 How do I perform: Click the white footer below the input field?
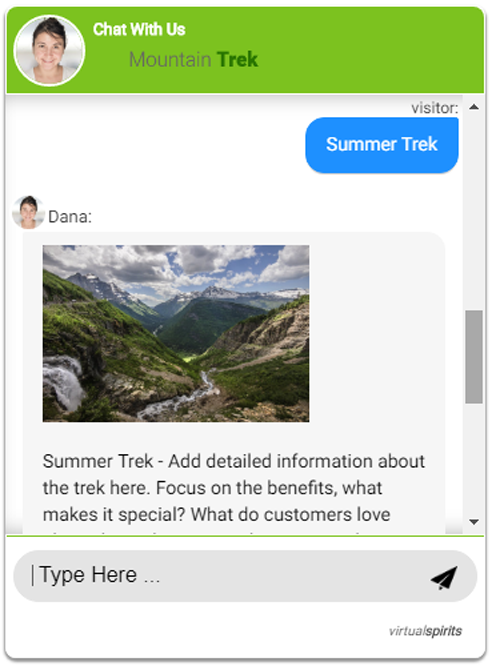pyautogui.click(x=192, y=632)
